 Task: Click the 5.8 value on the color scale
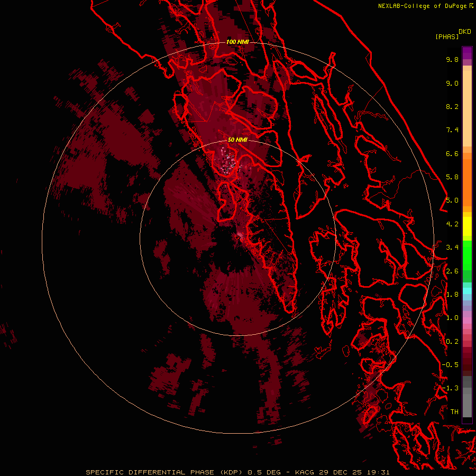click(x=452, y=177)
